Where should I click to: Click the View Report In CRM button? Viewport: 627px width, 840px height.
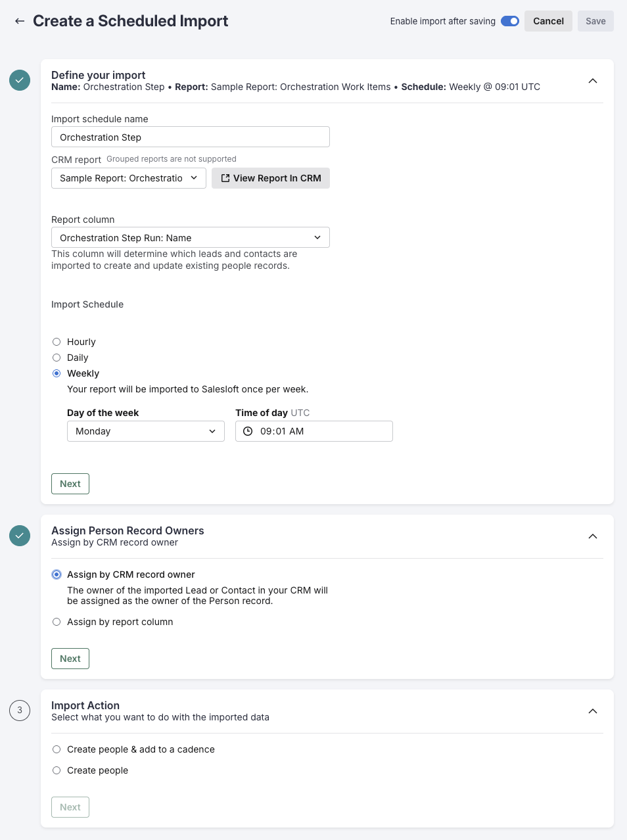[270, 178]
